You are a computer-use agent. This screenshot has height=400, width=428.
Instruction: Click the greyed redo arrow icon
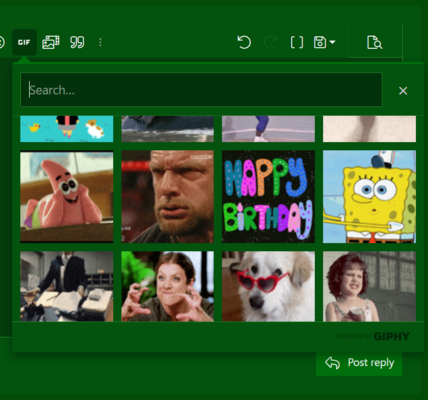click(270, 42)
